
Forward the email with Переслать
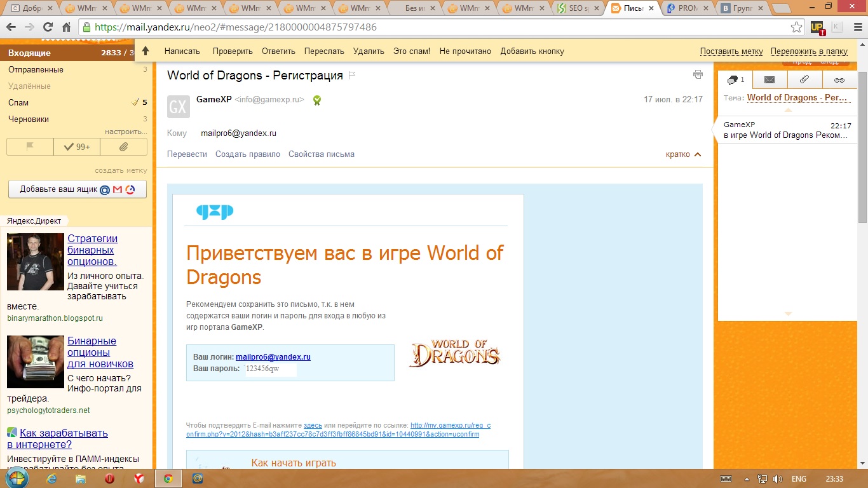click(x=324, y=51)
